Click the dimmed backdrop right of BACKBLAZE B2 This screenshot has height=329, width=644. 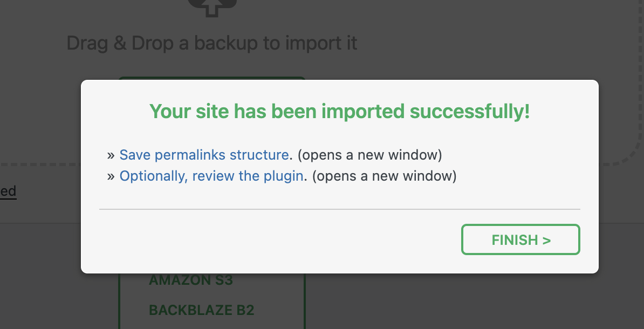pos(458,307)
